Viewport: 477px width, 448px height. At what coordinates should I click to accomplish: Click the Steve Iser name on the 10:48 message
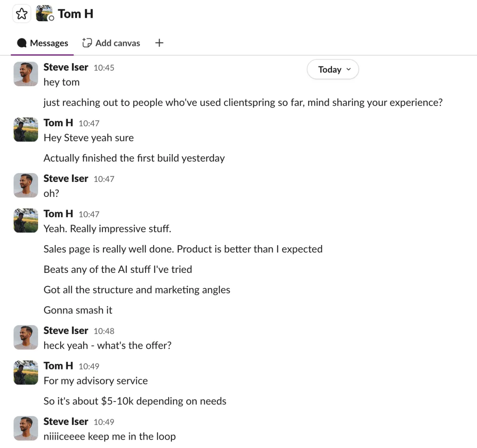point(66,331)
